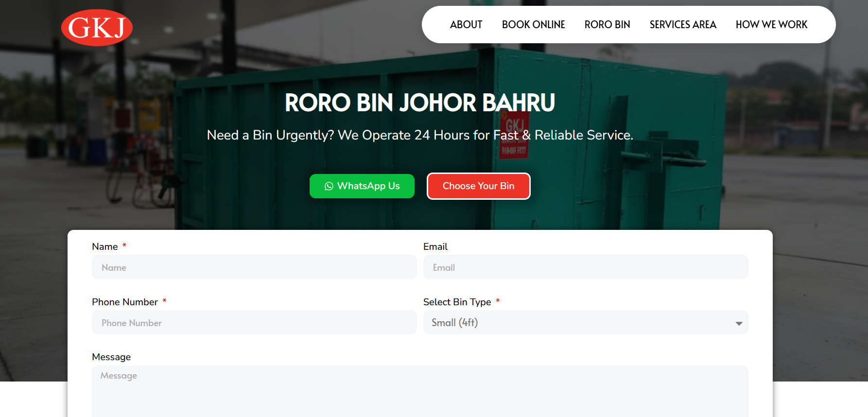Click the WhatsApp icon in green button
Screen dimensions: 868x417
point(329,186)
